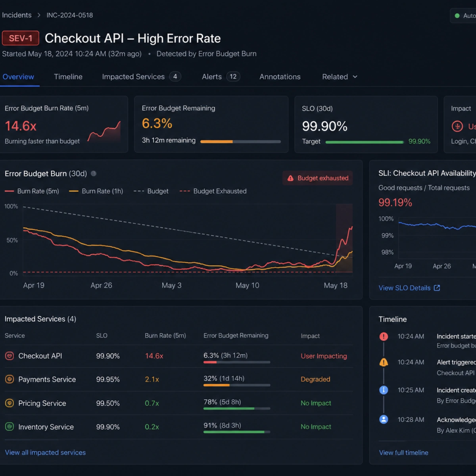The width and height of the screenshot is (476, 476).
Task: Click the red Incident started timeline icon
Action: click(384, 336)
